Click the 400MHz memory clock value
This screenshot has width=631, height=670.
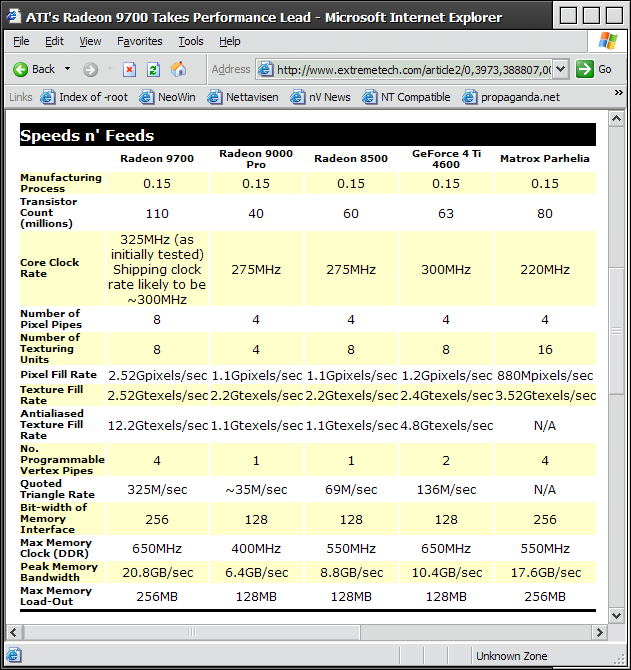tap(256, 548)
